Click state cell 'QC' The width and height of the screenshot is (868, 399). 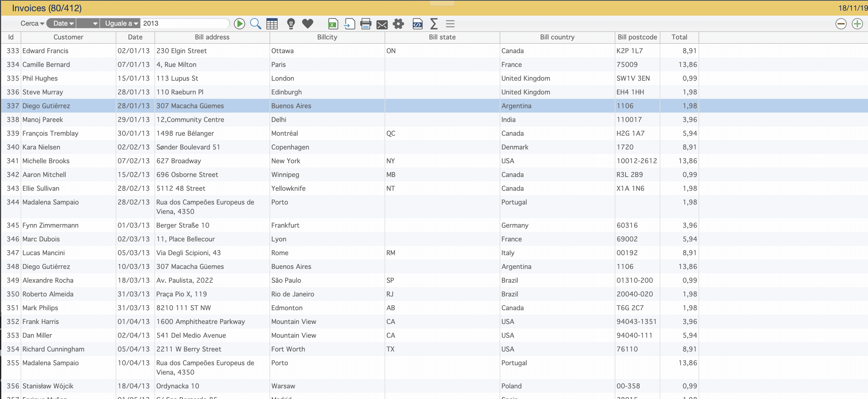[391, 134]
